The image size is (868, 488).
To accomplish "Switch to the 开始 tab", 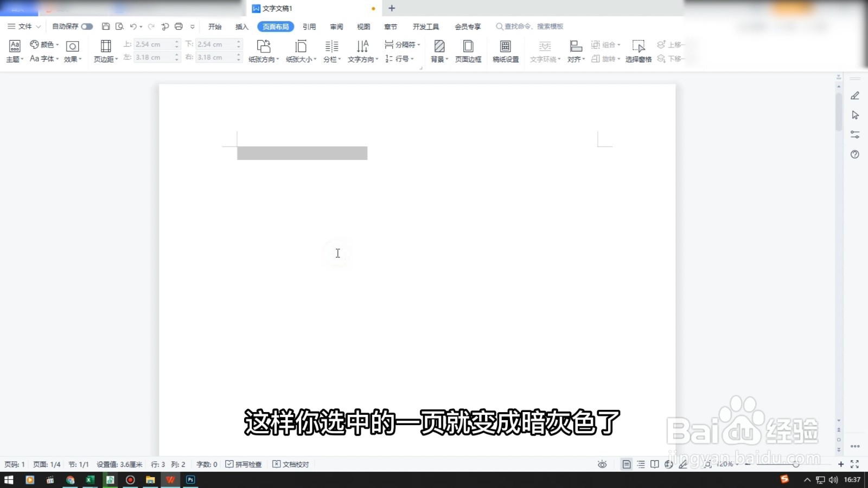I will coord(215,27).
